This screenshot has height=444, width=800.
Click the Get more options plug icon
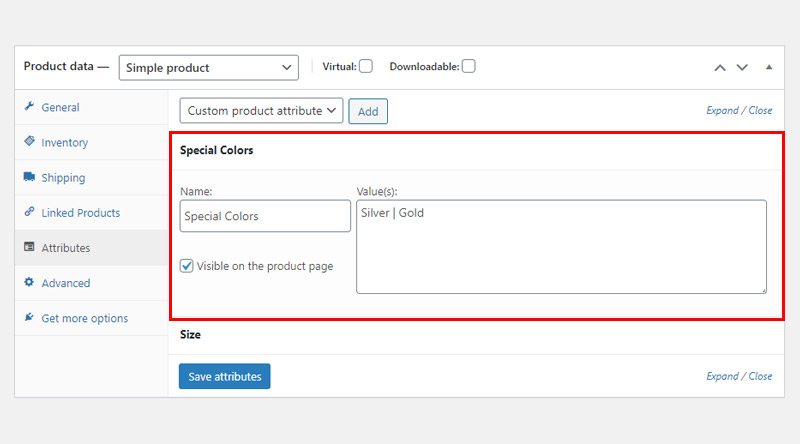(x=29, y=317)
